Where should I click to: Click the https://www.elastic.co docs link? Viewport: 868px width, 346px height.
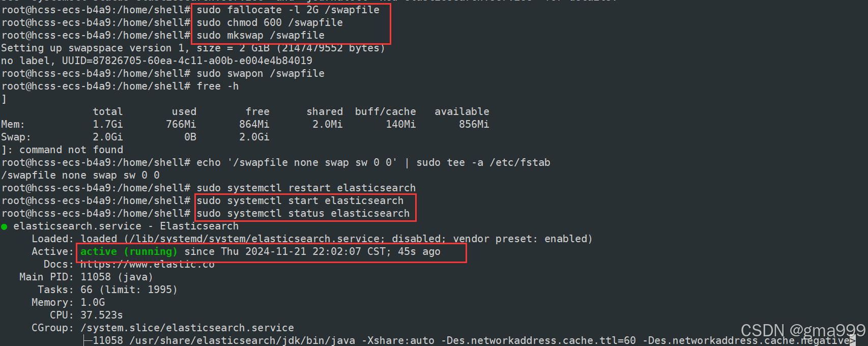tap(148, 265)
